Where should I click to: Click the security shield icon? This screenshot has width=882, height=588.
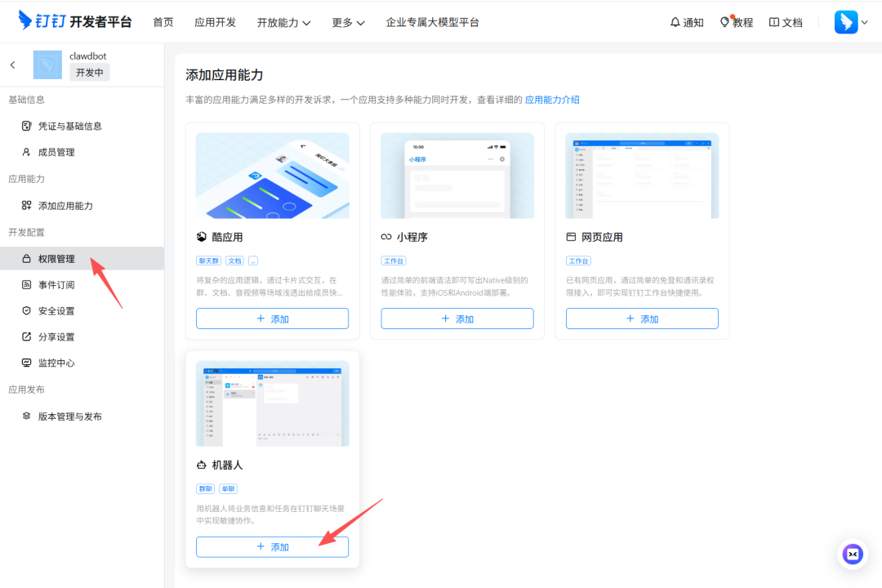click(26, 310)
